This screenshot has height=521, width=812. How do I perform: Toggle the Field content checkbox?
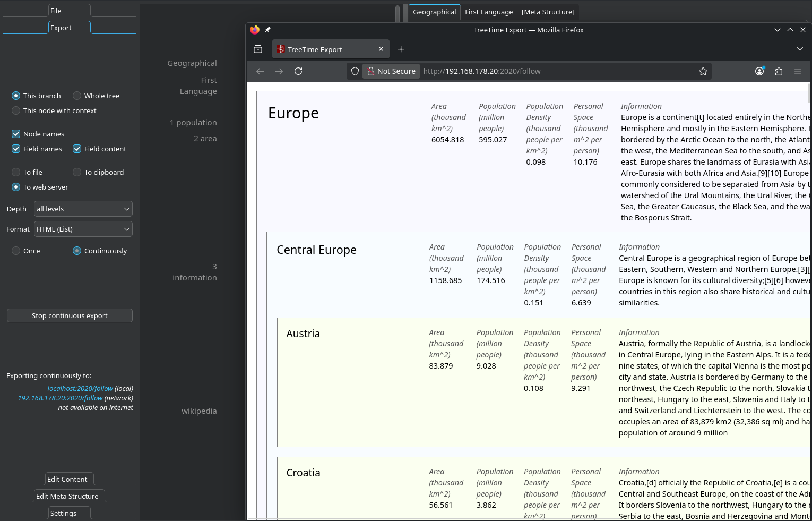(x=77, y=149)
